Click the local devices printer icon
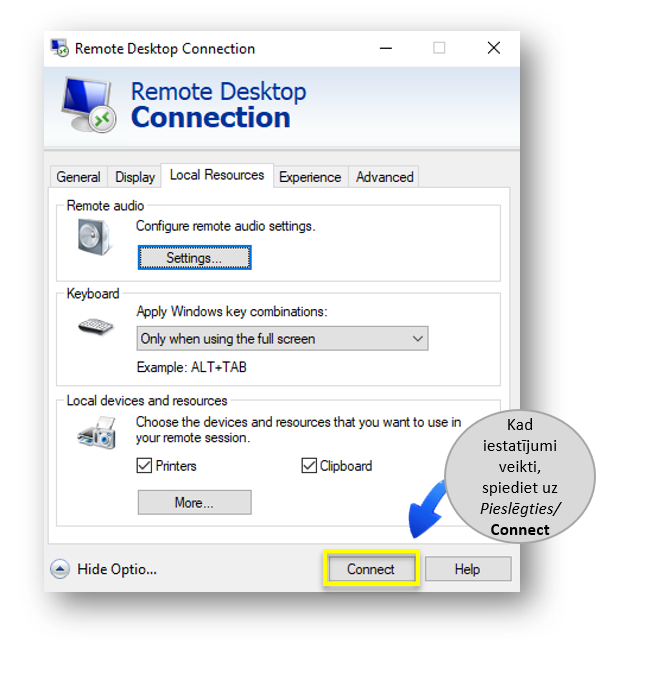Viewport: 654px width, 700px height. [x=96, y=433]
